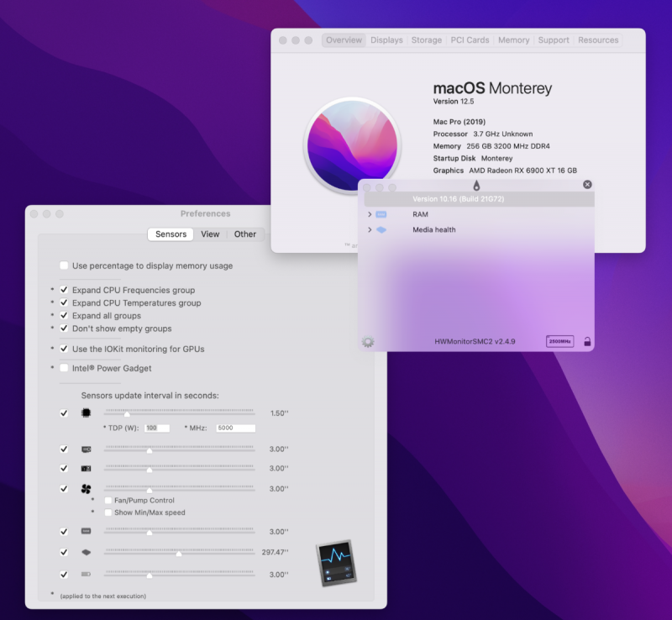Click the TDP (W) input field
672x620 pixels.
point(157,428)
